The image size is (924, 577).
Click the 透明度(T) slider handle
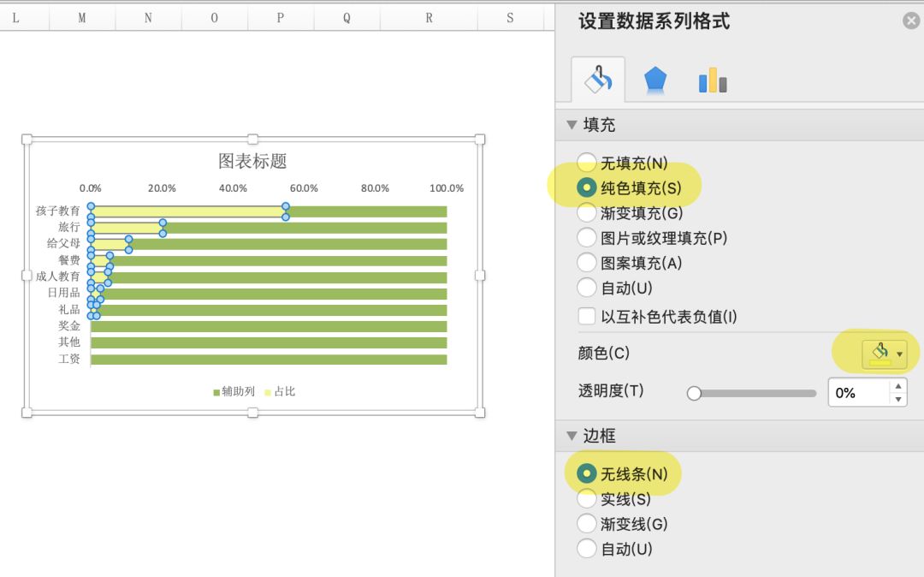[x=693, y=393]
